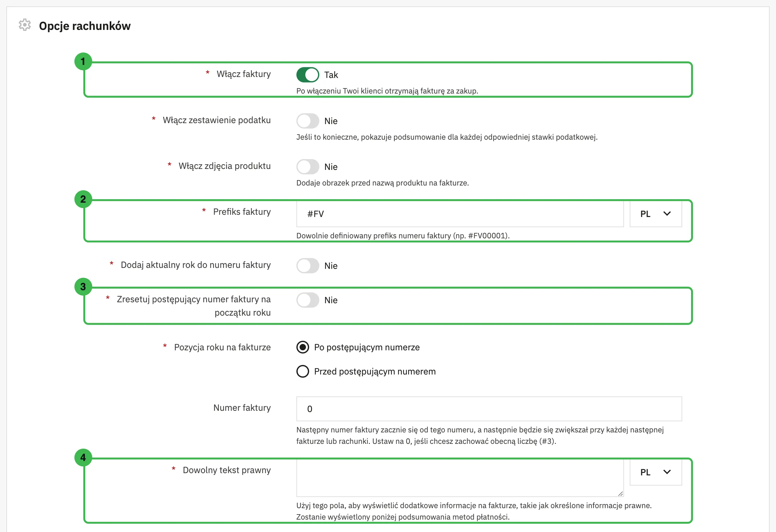Click the green step 2 badge

click(x=83, y=199)
